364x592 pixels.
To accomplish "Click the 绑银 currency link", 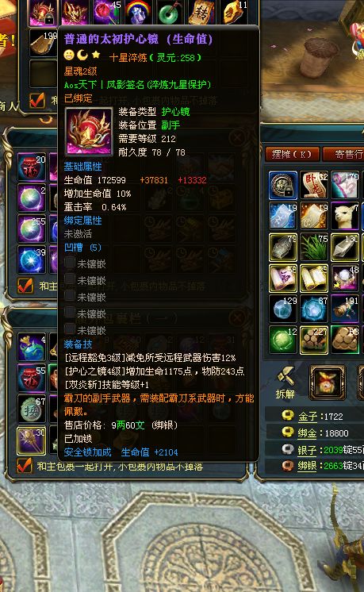I will 307,466.
